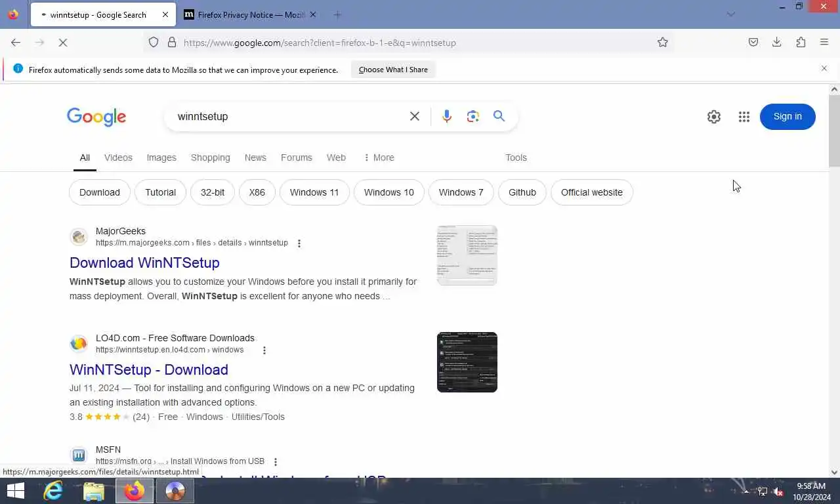Bookmark this page with the star icon
The image size is (840, 504).
pyautogui.click(x=663, y=43)
